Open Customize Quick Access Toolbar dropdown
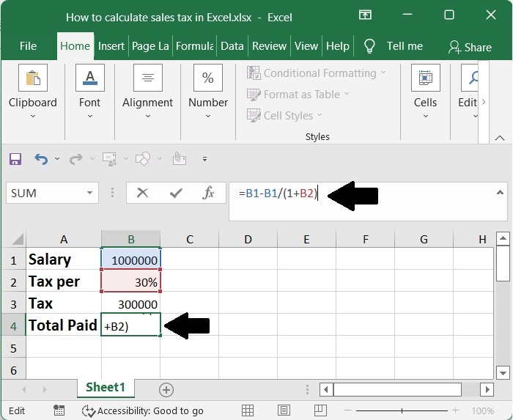This screenshot has height=420, width=513. pos(204,159)
